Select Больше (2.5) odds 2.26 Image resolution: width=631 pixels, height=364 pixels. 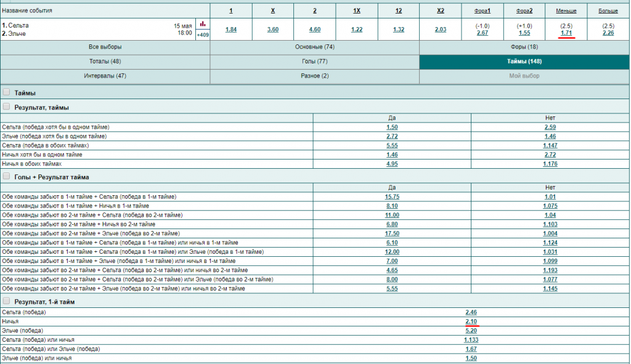click(x=608, y=33)
